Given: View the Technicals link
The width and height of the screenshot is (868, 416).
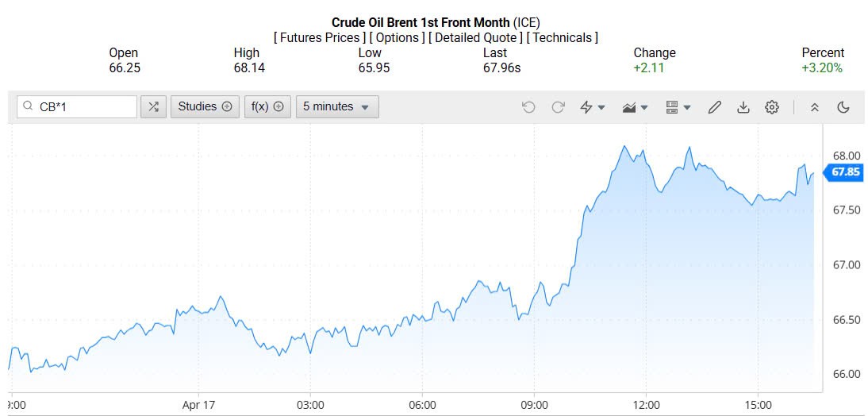Looking at the screenshot, I should pyautogui.click(x=563, y=37).
